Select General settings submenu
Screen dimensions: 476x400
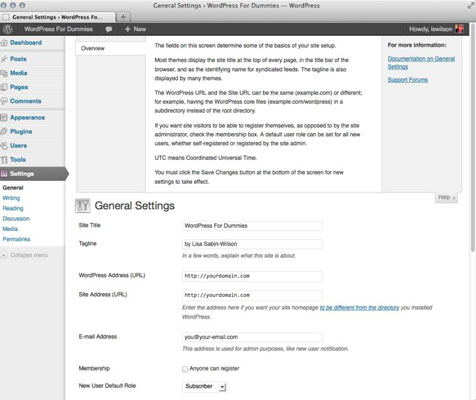[13, 188]
